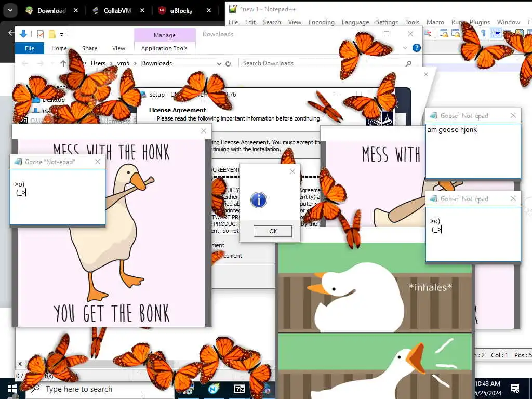
Task: Open Application Tools tab in Explorer
Action: (165, 48)
